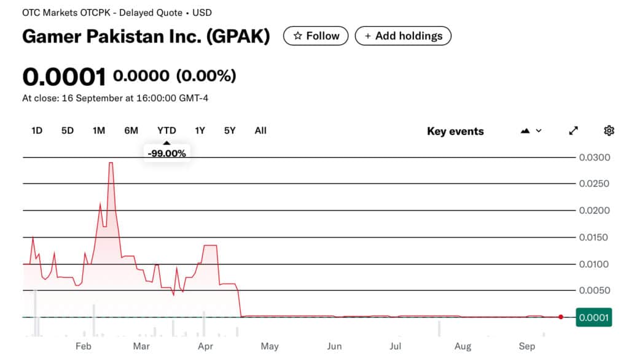Open the chart settings gear
This screenshot has height=364, width=629.
coord(609,130)
